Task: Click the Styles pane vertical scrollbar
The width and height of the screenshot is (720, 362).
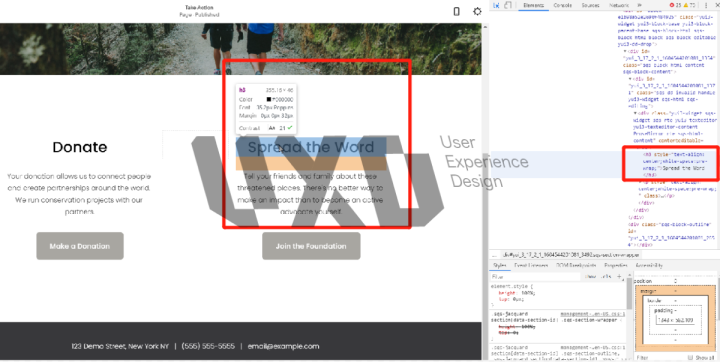Action: 630,294
